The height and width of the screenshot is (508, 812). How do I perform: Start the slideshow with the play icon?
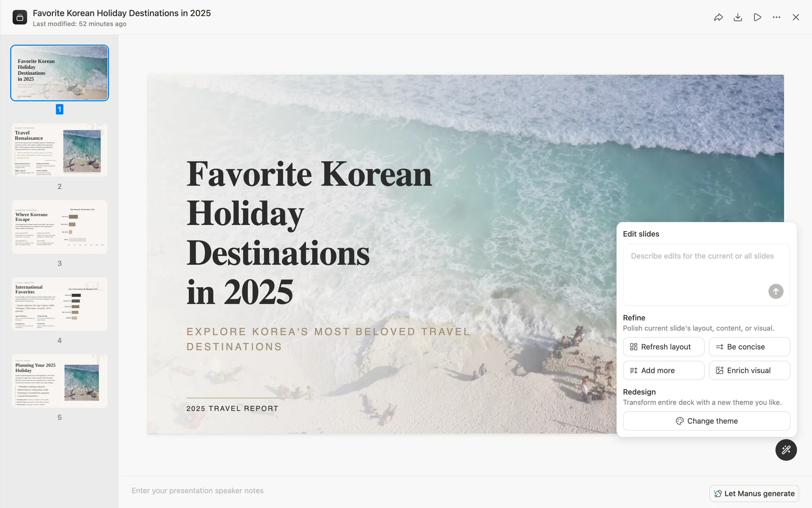757,17
